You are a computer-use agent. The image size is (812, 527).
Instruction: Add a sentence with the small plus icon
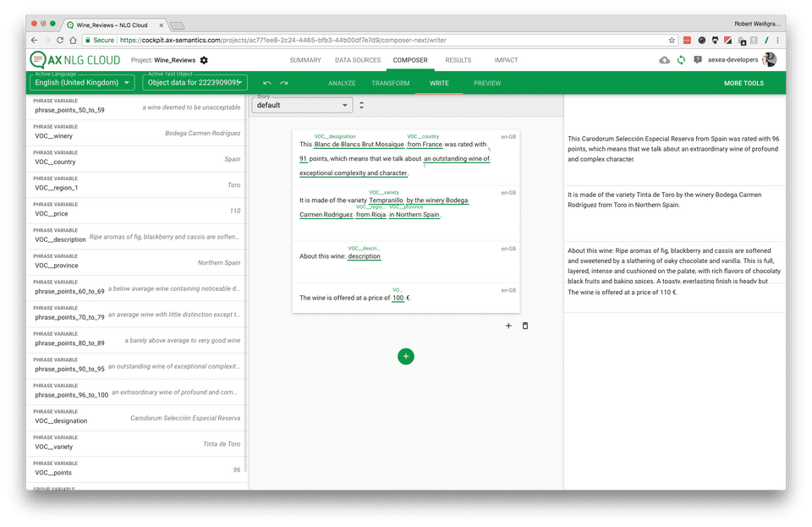tap(508, 326)
